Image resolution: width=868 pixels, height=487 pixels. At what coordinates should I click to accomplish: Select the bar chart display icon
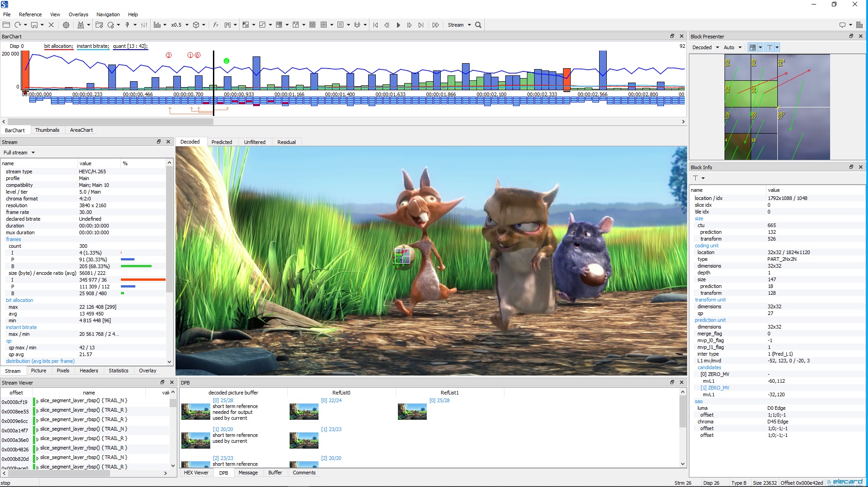click(x=158, y=25)
